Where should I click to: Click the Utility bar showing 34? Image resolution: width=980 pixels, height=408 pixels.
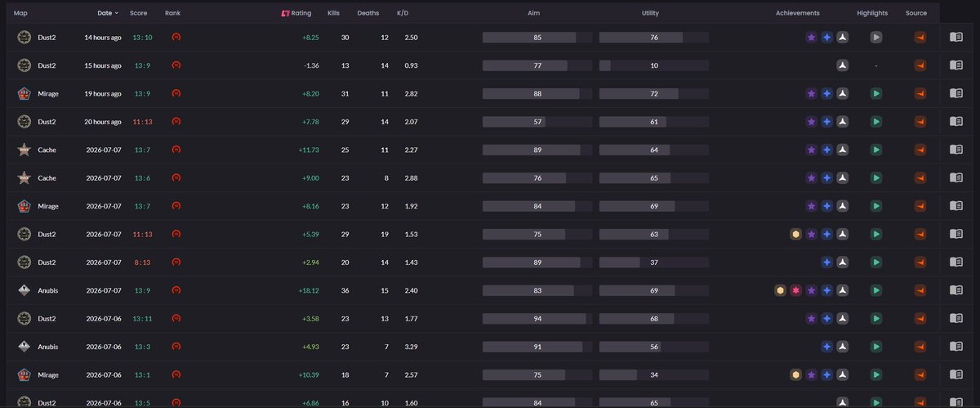[653, 374]
